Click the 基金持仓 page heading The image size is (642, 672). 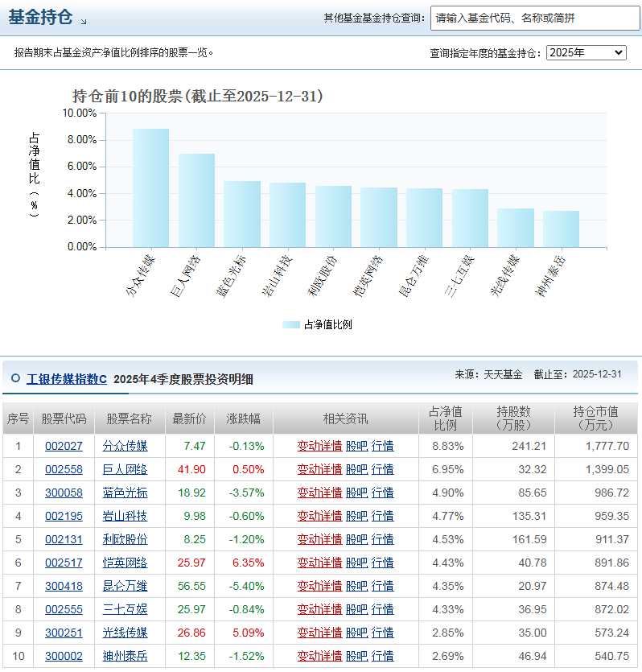41,17
